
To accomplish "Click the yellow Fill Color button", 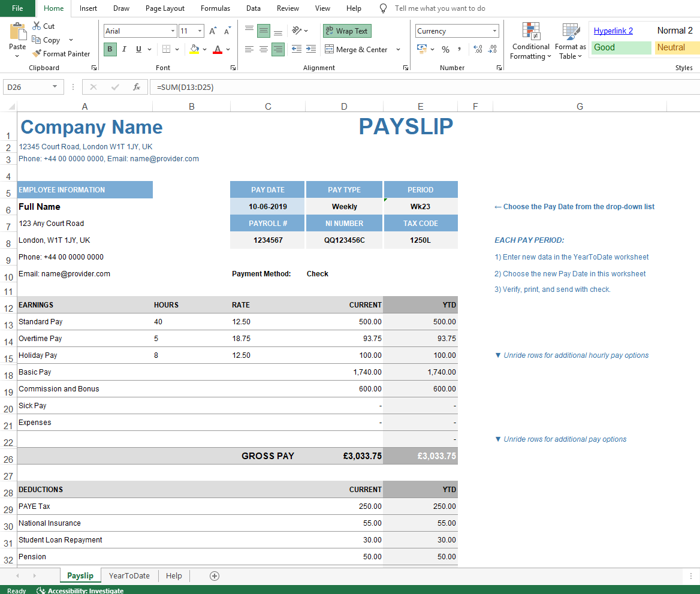I will 194,49.
